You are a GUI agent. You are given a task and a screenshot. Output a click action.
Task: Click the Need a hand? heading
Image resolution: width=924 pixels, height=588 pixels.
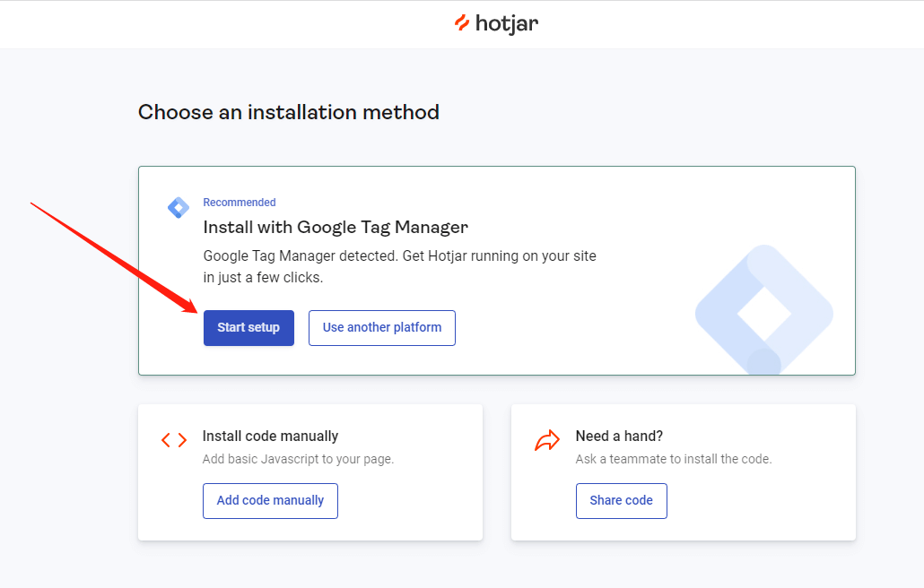click(x=619, y=437)
